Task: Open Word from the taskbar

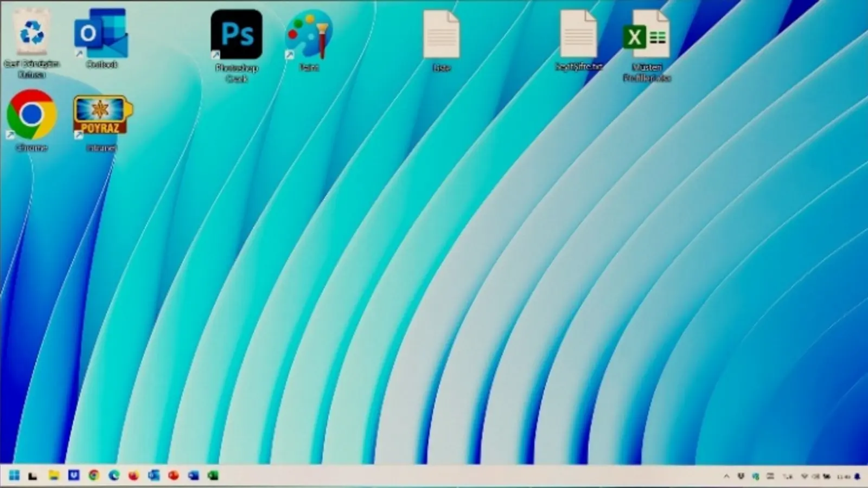Action: point(194,476)
